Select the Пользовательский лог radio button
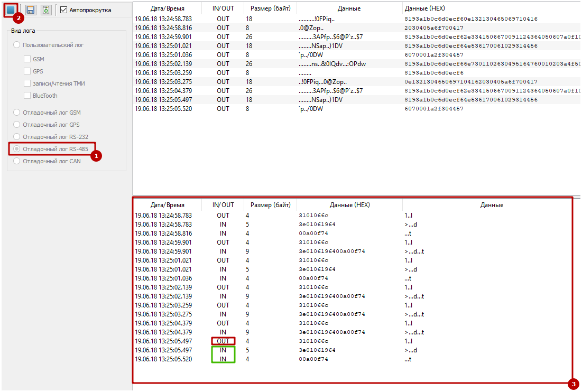The height and width of the screenshot is (392, 582). coord(17,45)
